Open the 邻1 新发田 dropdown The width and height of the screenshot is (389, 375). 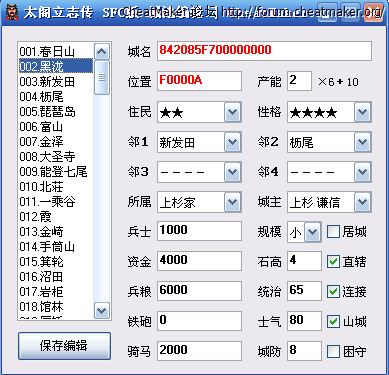(x=232, y=142)
